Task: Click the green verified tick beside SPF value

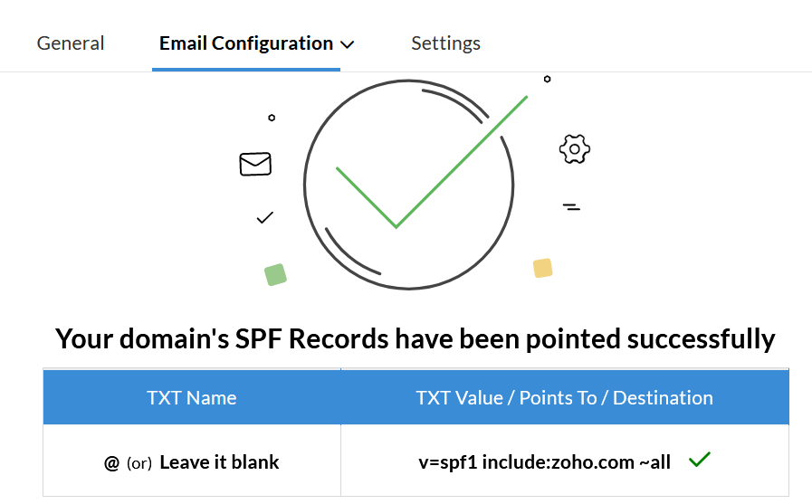Action: tap(700, 459)
